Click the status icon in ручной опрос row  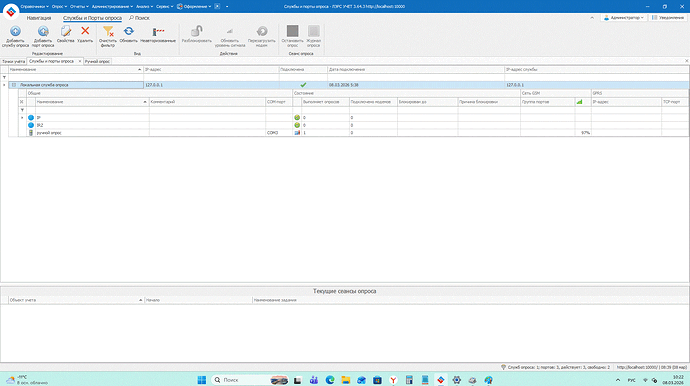(297, 133)
